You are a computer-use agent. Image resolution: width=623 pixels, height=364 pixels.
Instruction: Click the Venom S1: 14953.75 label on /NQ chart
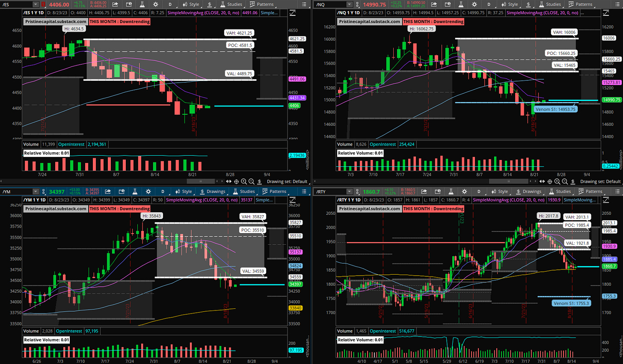click(555, 109)
